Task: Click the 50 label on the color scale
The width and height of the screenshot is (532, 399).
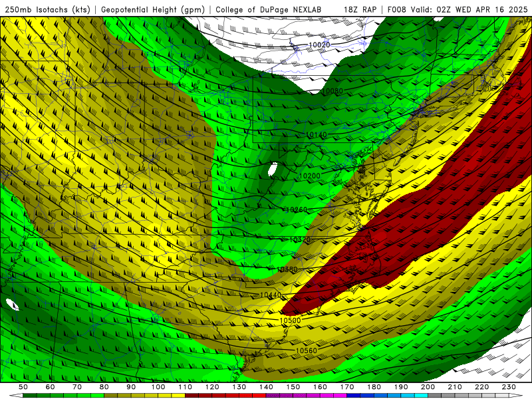Action: [x=23, y=387]
